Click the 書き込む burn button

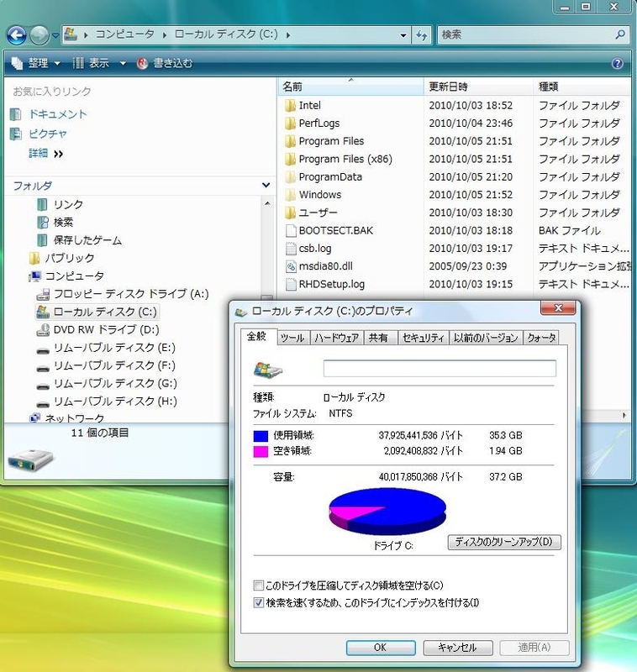165,64
